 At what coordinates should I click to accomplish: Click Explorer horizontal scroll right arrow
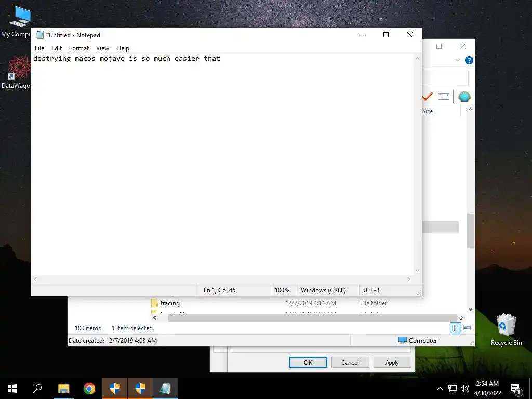tap(461, 317)
